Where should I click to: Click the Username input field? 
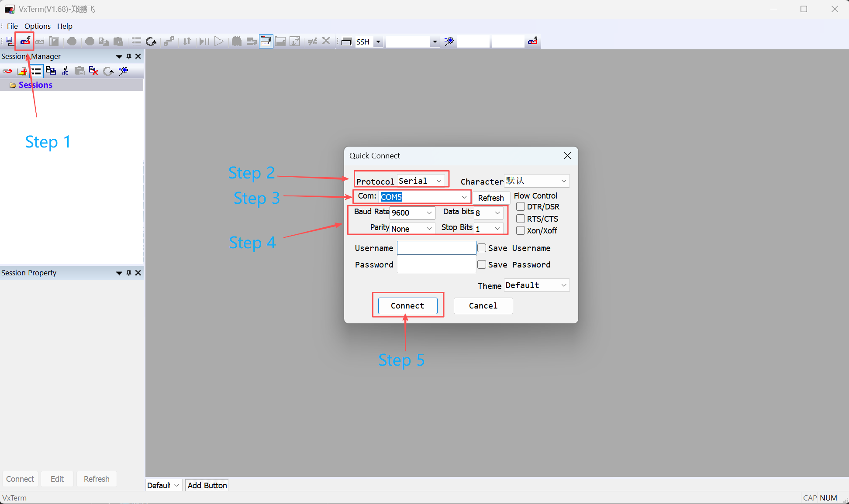tap(436, 248)
